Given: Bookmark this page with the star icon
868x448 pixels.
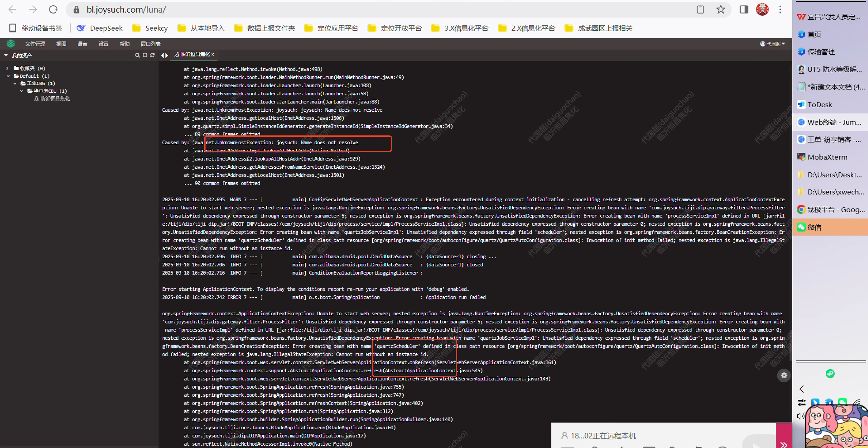Looking at the screenshot, I should [x=721, y=10].
